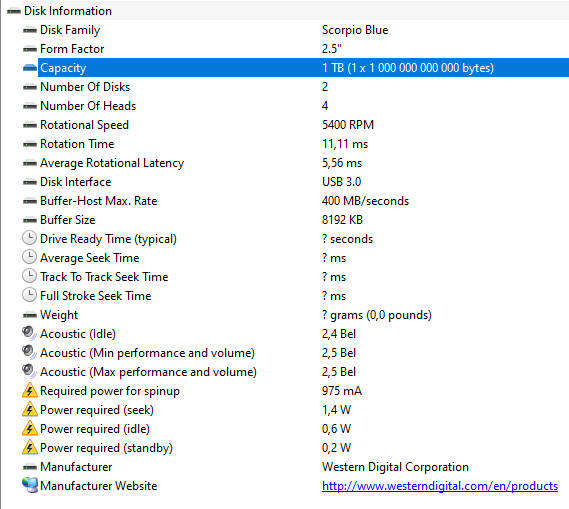
Task: Select the Disk Family label
Action: point(70,30)
